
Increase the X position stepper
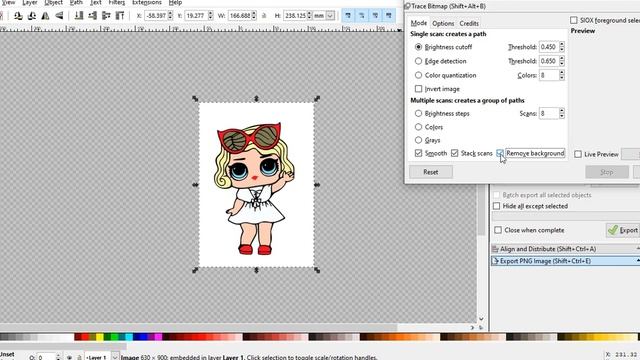tap(170, 13)
